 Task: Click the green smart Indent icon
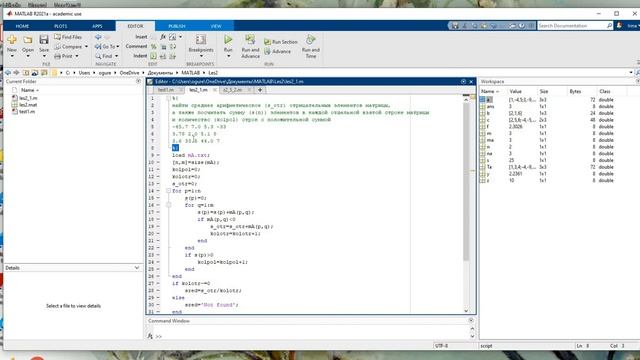pos(153,56)
